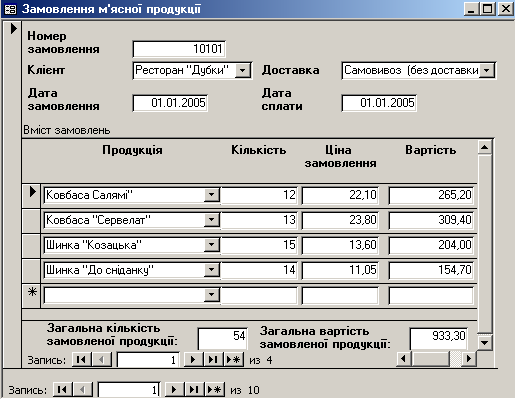Click the Номер замовлення field 10101
The height and width of the screenshot is (399, 515).
click(x=179, y=49)
